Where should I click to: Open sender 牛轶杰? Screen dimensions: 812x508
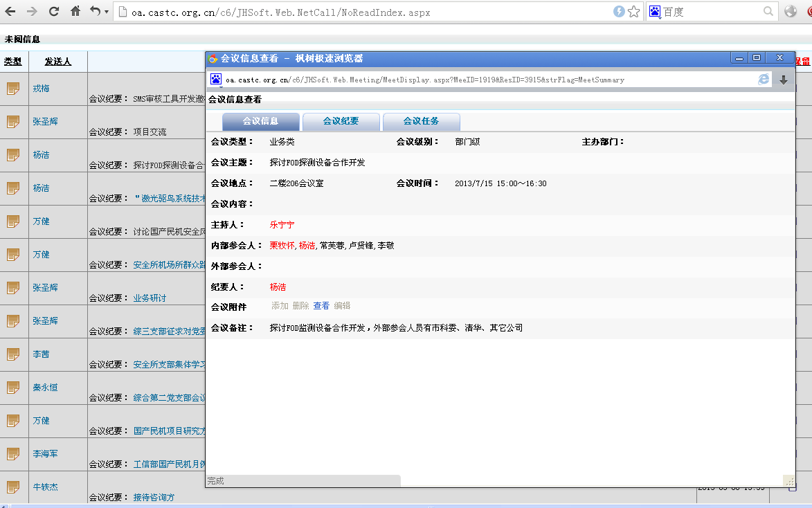coord(45,487)
